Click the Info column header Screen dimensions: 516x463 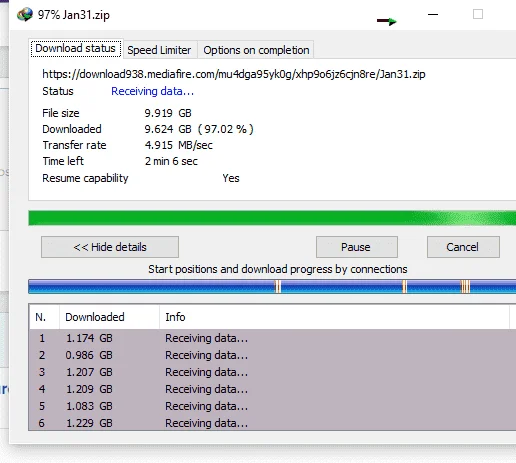coord(334,317)
